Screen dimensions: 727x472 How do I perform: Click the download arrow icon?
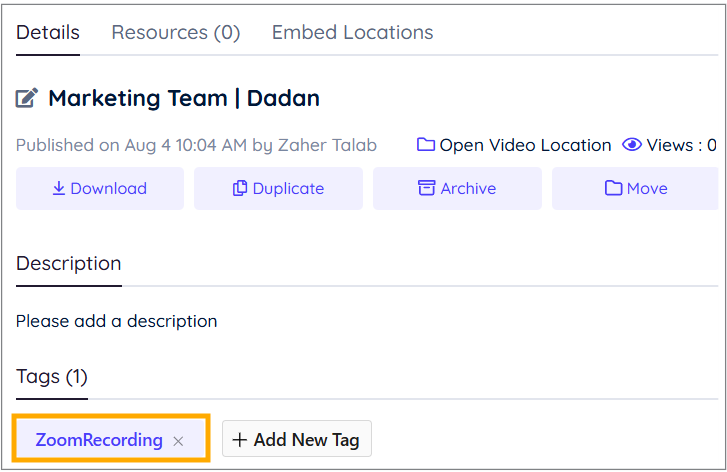(x=59, y=188)
